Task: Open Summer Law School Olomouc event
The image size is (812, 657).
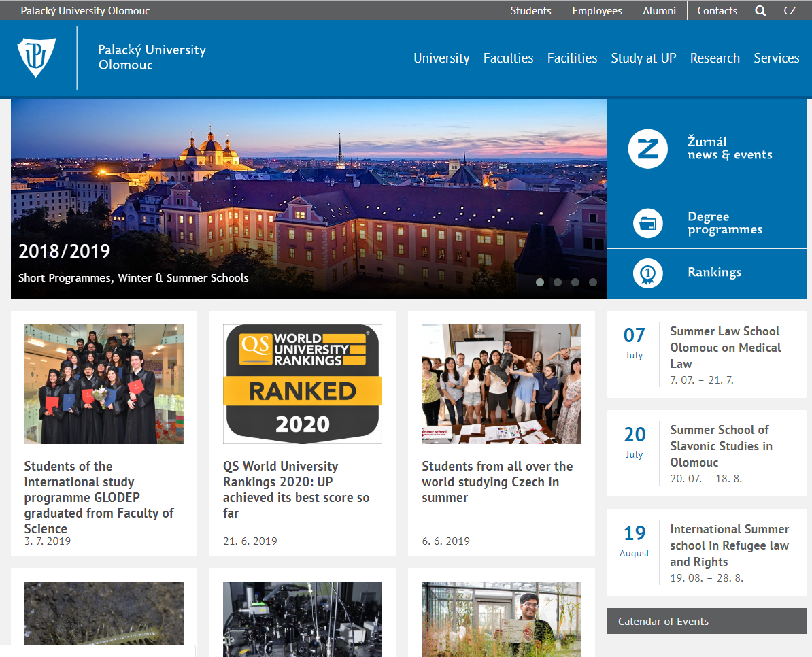Action: 725,348
